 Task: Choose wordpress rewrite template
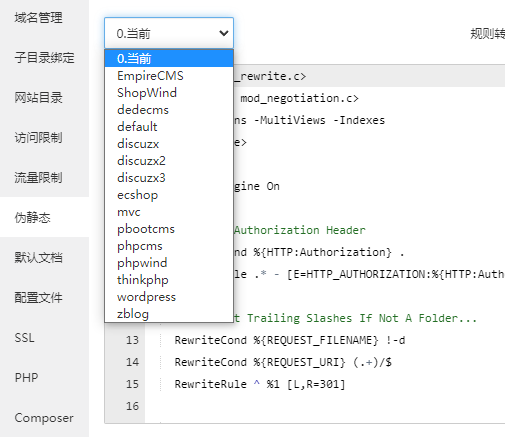point(169,297)
